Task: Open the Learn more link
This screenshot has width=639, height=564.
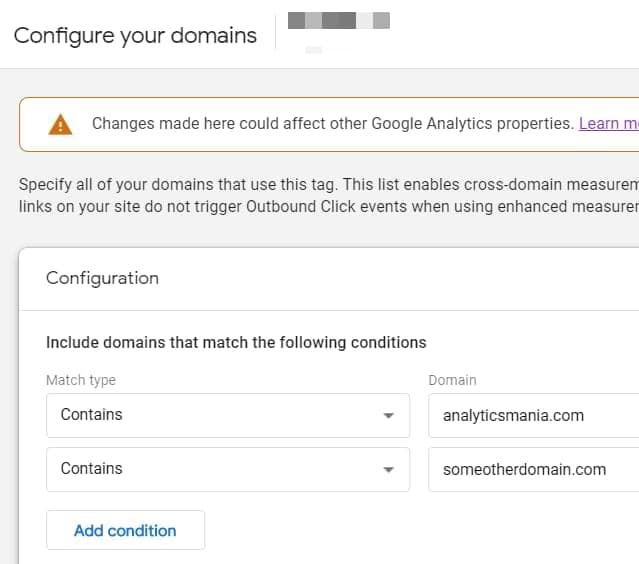Action: pyautogui.click(x=608, y=124)
